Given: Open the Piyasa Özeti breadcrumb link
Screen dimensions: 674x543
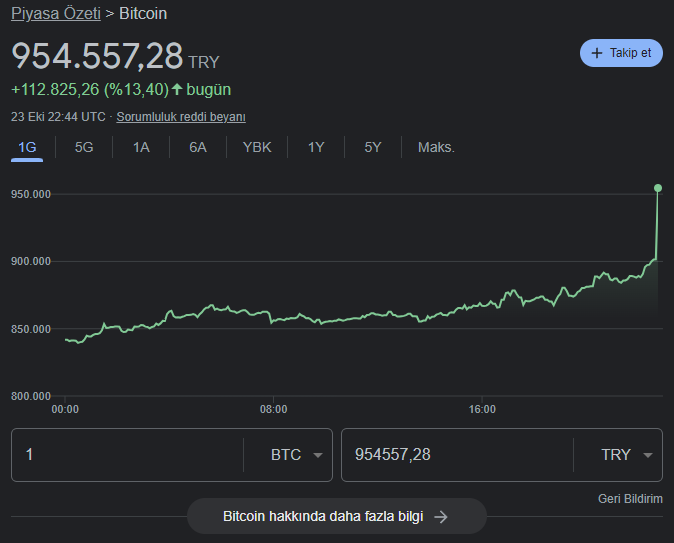Looking at the screenshot, I should point(56,13).
